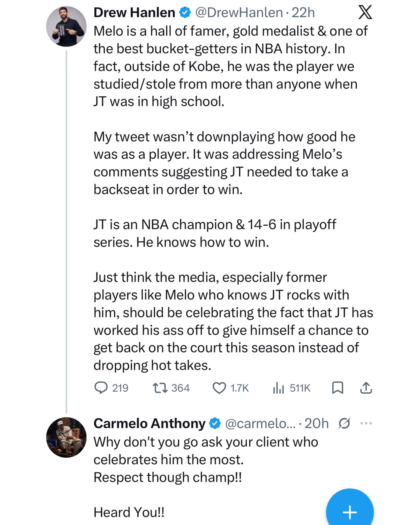The height and width of the screenshot is (525, 420).
Task: Open Drew Hanlen's profile picture
Action: click(66, 27)
